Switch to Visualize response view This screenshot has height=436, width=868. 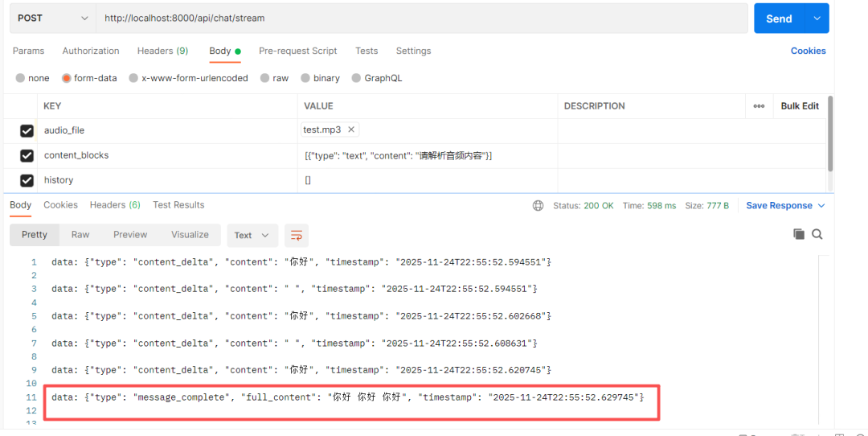[190, 235]
